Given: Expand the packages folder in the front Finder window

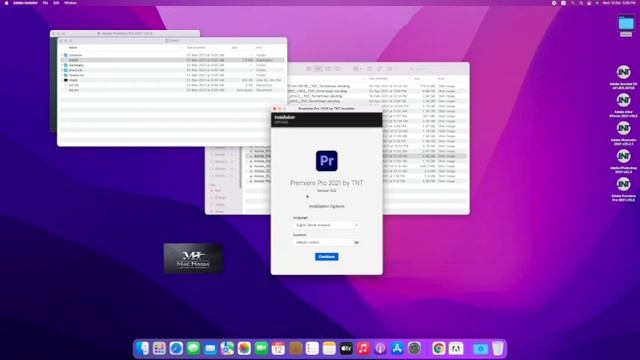Looking at the screenshot, I should 62,65.
